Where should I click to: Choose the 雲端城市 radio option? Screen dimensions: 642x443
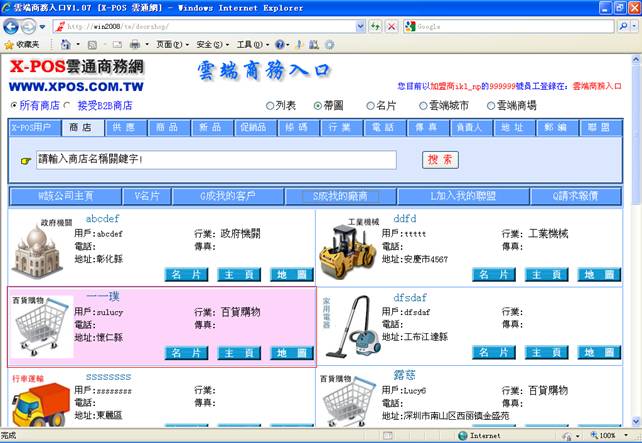[421, 105]
